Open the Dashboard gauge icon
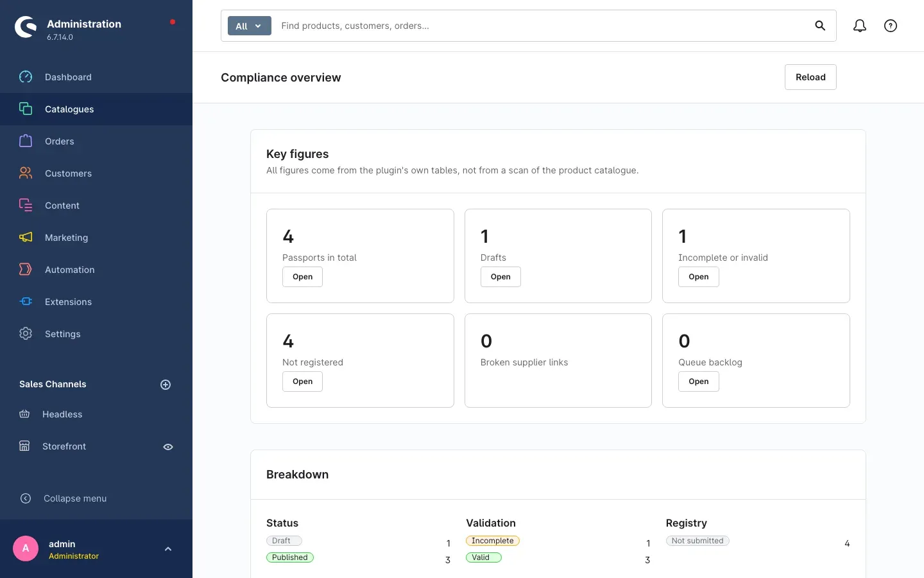Viewport: 924px width, 578px height. click(26, 77)
